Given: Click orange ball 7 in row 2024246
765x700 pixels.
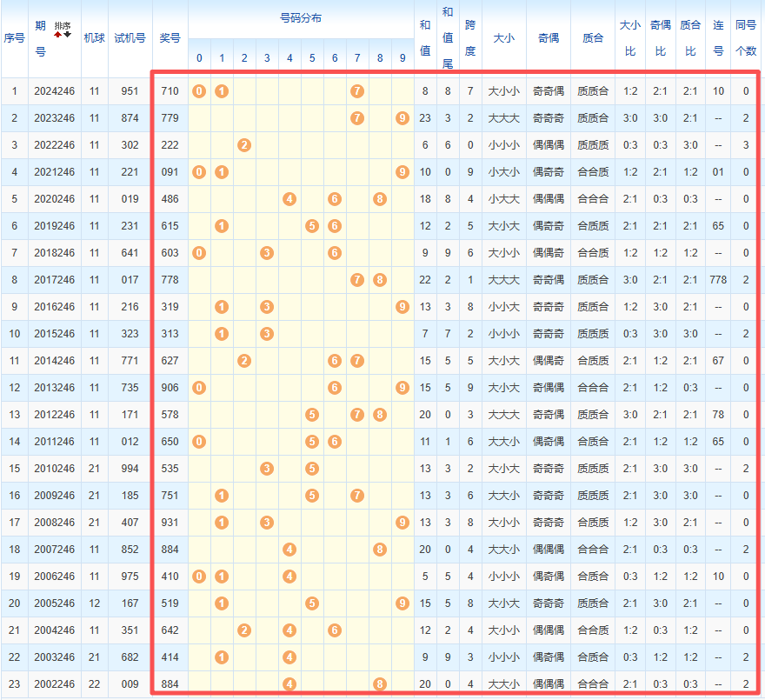Looking at the screenshot, I should pos(356,90).
